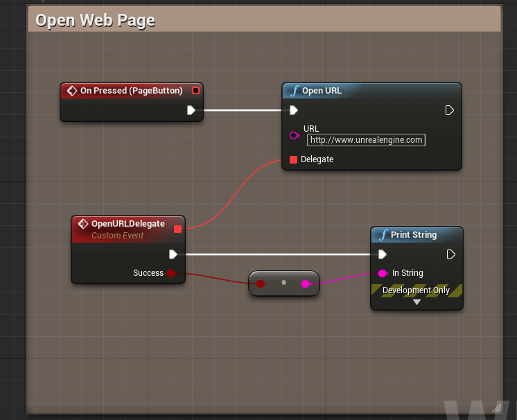Click the URL text field on Open URL node
The image size is (517, 420).
(x=366, y=140)
